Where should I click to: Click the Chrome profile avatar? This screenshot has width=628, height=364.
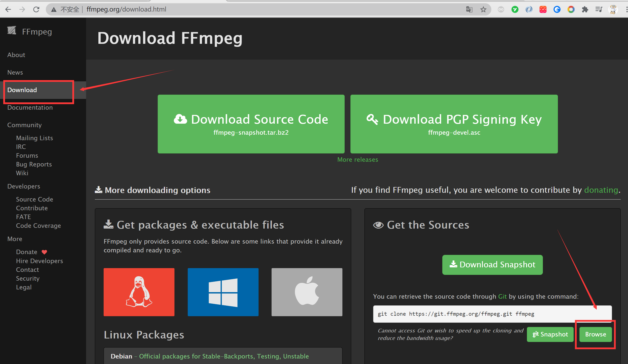tap(613, 9)
